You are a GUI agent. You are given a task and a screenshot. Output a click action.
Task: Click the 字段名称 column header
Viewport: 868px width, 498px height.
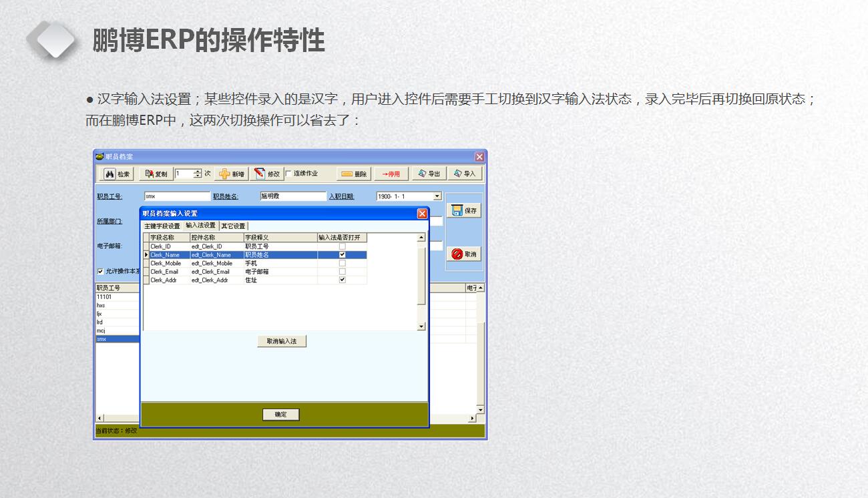coord(169,238)
